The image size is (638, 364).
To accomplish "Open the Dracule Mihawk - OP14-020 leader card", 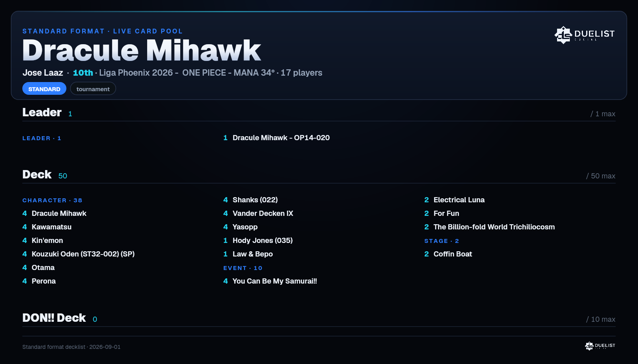I will [276, 138].
